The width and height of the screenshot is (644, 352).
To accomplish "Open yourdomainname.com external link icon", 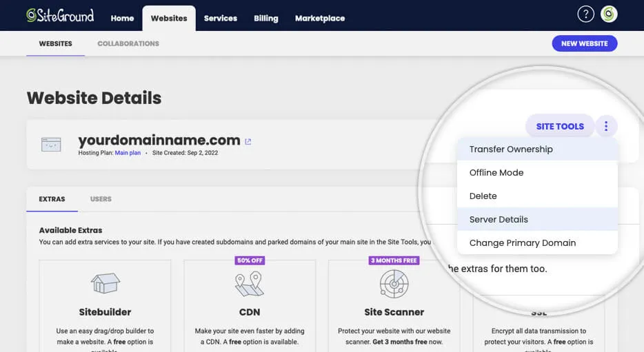I will (248, 141).
